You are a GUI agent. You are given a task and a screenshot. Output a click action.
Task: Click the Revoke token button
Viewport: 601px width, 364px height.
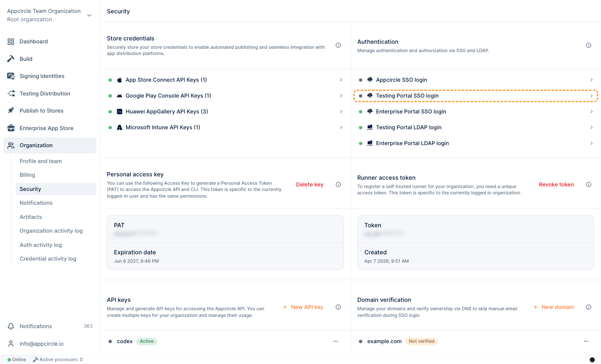556,185
